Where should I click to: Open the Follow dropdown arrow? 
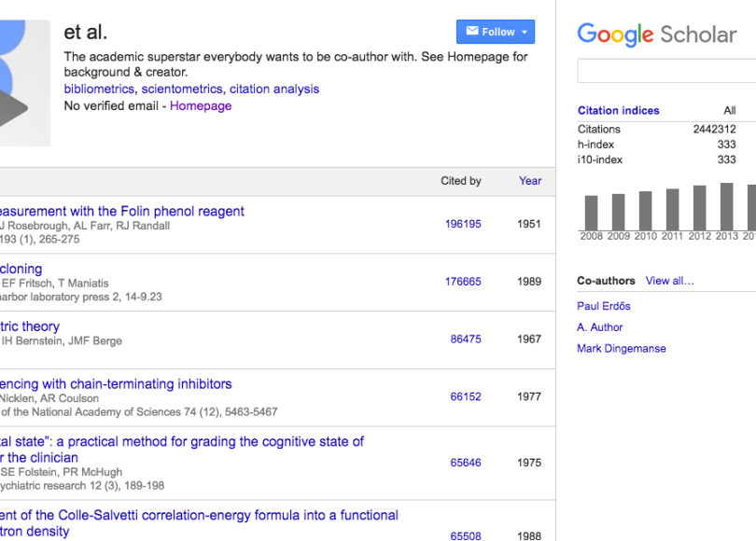[x=525, y=32]
